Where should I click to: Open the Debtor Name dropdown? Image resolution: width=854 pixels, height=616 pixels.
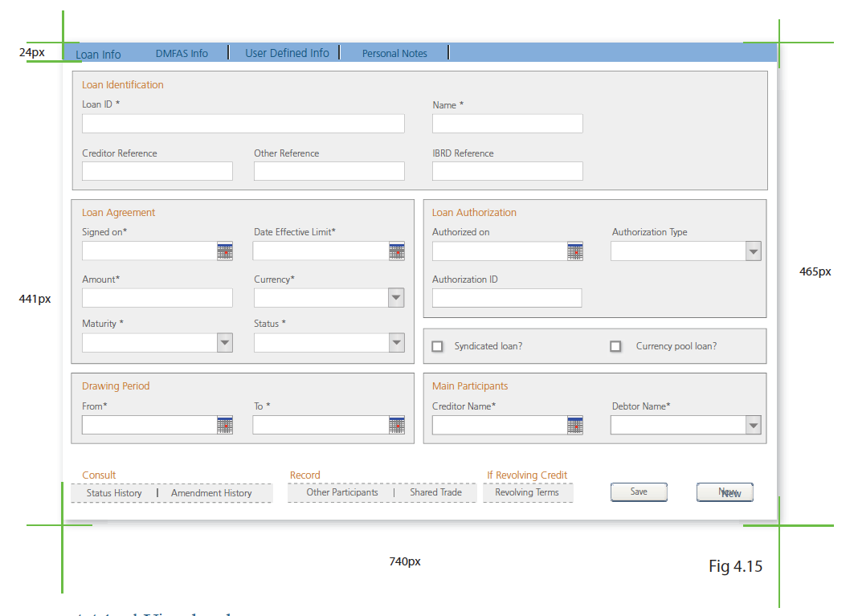click(753, 426)
